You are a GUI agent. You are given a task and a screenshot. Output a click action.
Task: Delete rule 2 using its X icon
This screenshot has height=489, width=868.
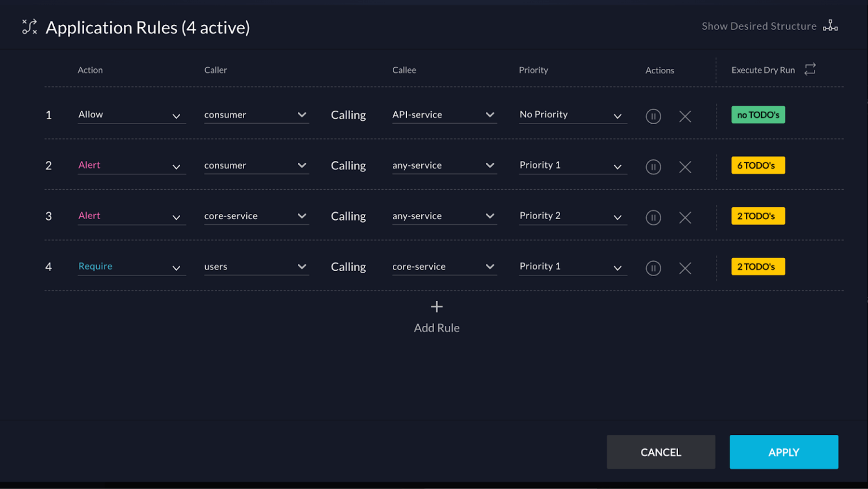tap(685, 167)
